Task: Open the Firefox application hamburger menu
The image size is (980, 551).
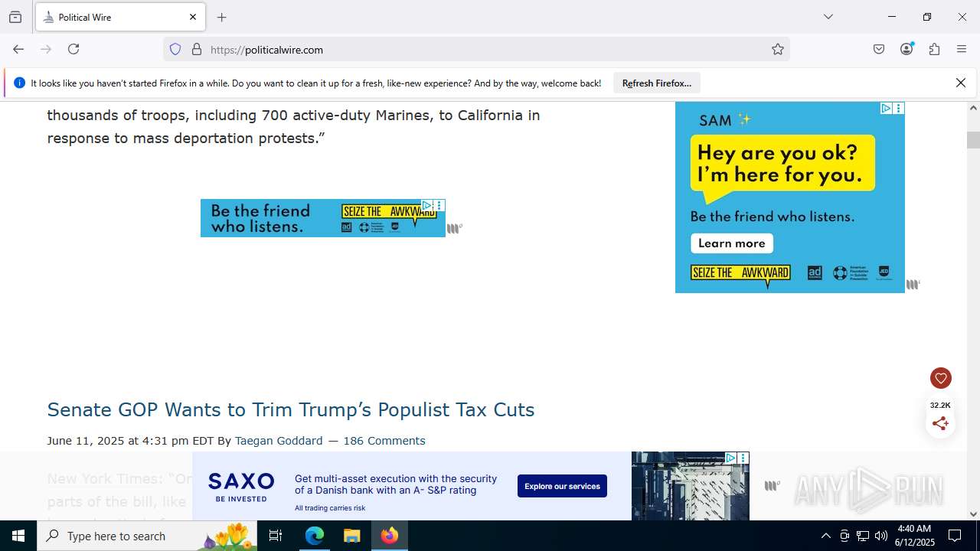Action: coord(962,49)
